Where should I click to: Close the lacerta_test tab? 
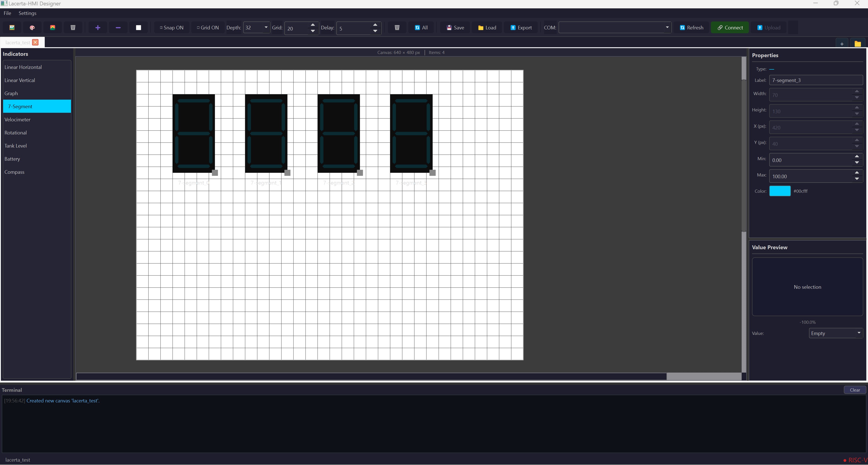(35, 42)
